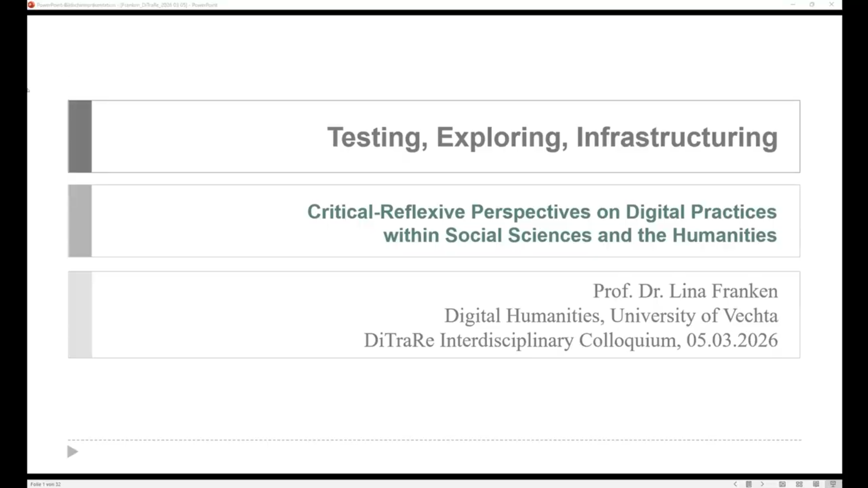Click the dashed footer placeholder line
The image size is (868, 488).
tap(434, 439)
